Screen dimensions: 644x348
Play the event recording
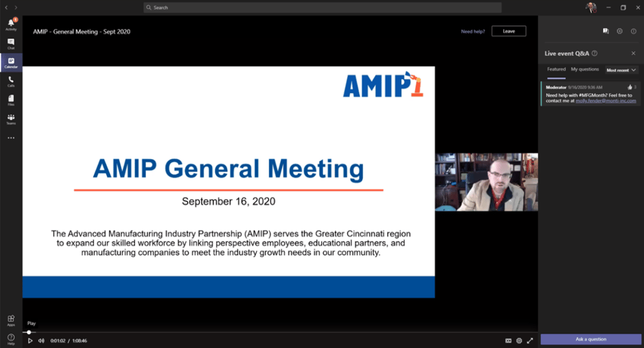pos(30,340)
